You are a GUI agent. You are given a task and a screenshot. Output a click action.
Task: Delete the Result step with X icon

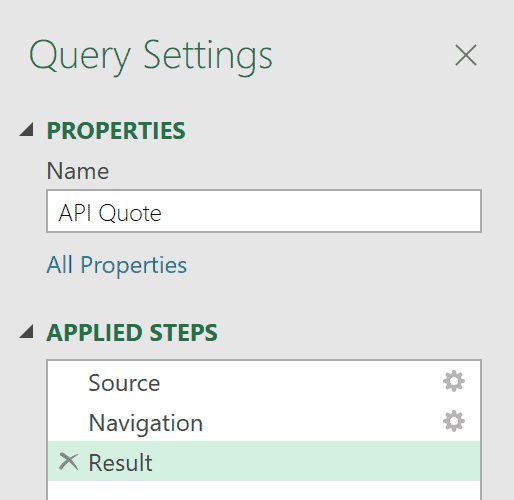pos(69,461)
